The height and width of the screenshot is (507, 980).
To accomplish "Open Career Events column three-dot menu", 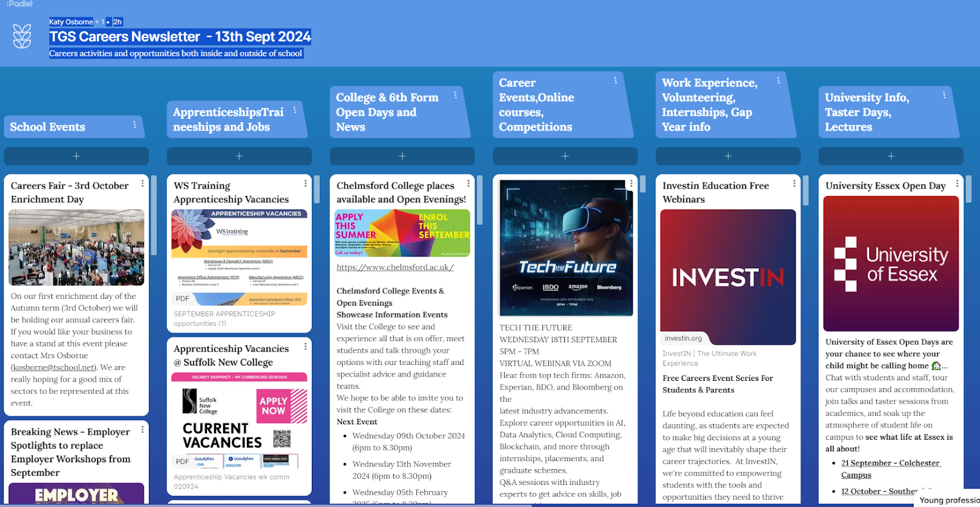I will pyautogui.click(x=616, y=80).
